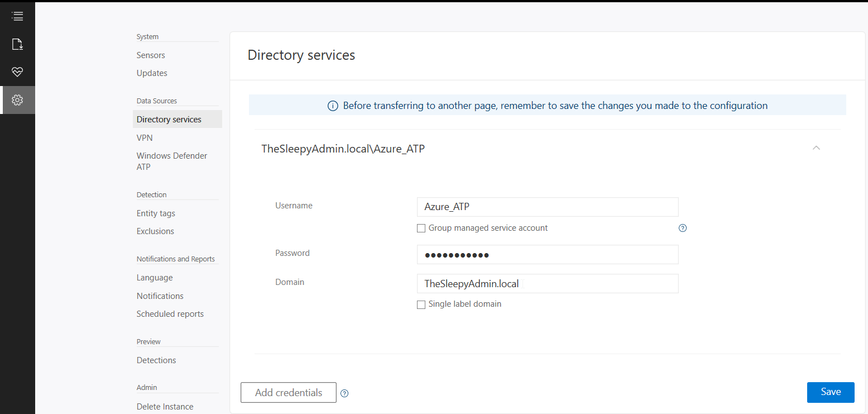The height and width of the screenshot is (414, 868).
Task: Open the Sensors settings page
Action: 151,55
